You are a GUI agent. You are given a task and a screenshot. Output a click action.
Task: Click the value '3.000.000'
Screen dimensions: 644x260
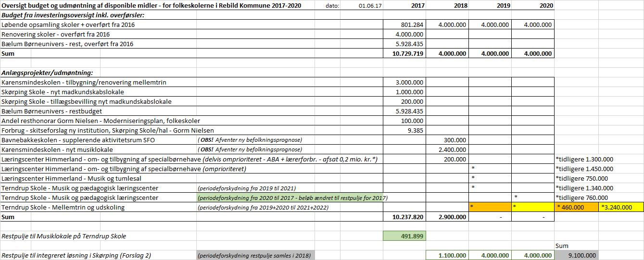click(409, 82)
